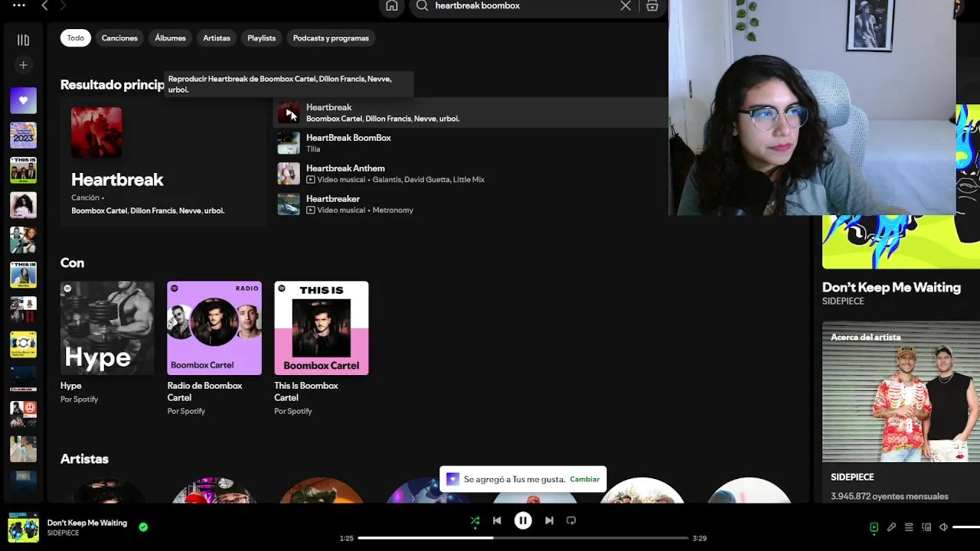Screen dimensions: 980x551
Task: Select the Todo filter chip
Action: (x=75, y=37)
